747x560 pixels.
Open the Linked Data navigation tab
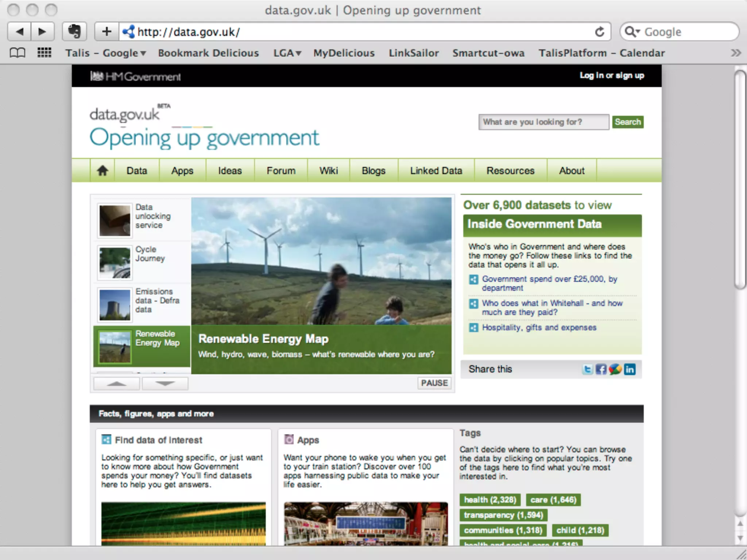pyautogui.click(x=436, y=170)
